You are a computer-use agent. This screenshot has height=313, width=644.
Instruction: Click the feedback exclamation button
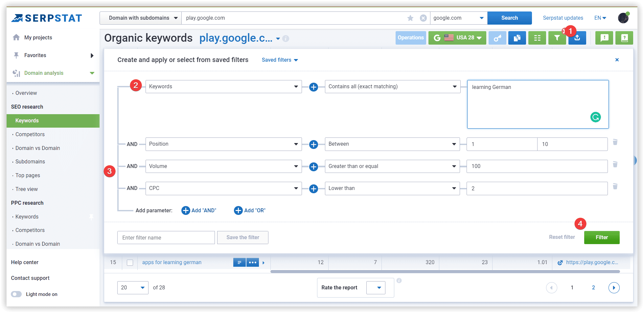(604, 38)
